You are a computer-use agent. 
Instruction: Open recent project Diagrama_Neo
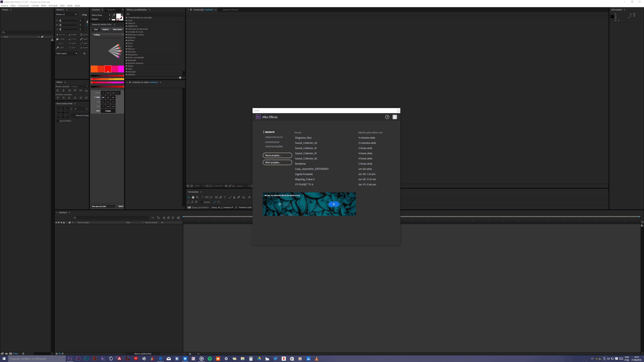(303, 138)
